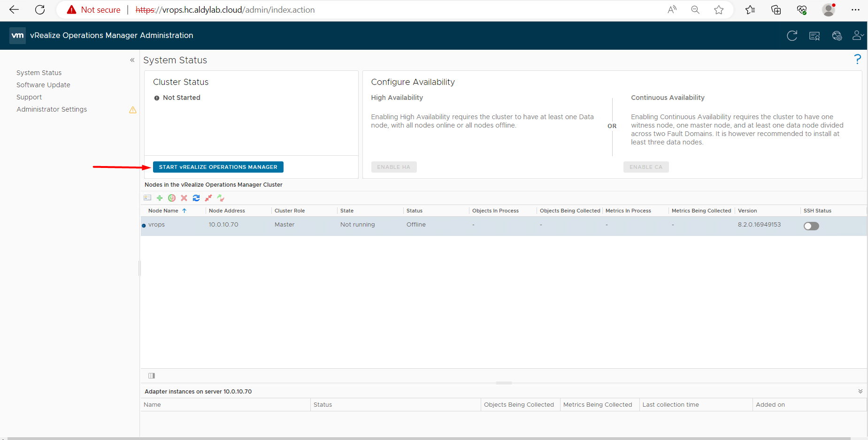Click the blue help question mark
The height and width of the screenshot is (440, 868).
[857, 59]
